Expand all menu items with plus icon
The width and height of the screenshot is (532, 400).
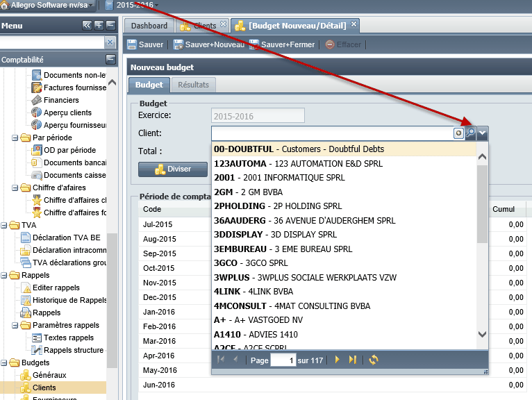(99, 25)
